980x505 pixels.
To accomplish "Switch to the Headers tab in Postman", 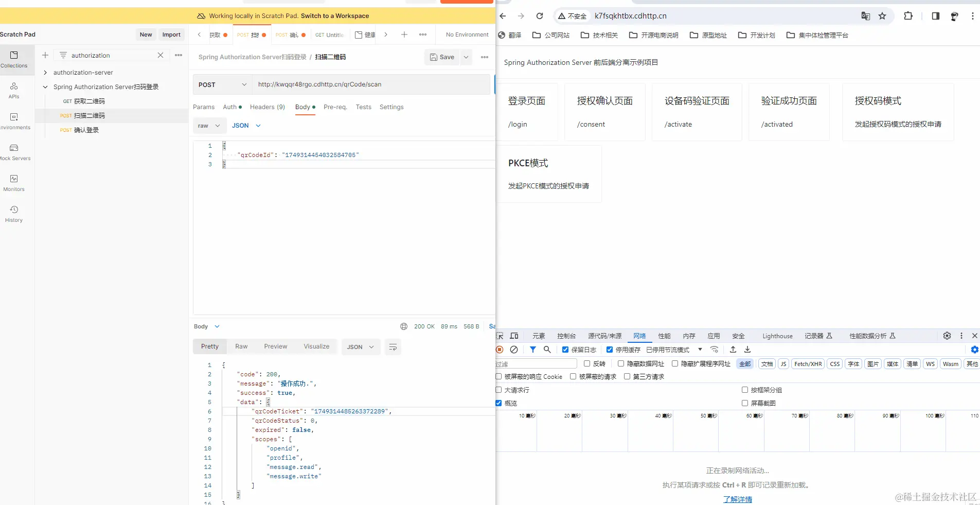I will 267,107.
